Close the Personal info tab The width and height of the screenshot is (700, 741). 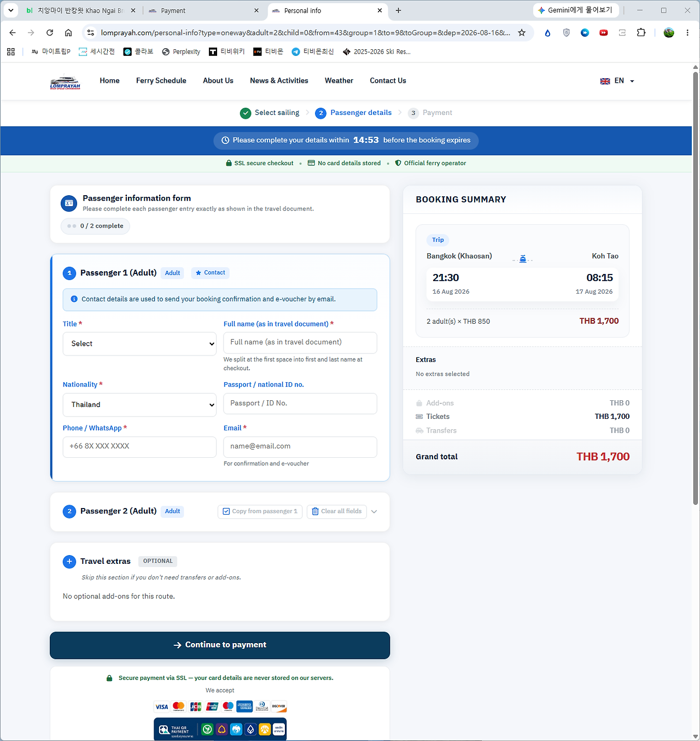click(x=380, y=10)
